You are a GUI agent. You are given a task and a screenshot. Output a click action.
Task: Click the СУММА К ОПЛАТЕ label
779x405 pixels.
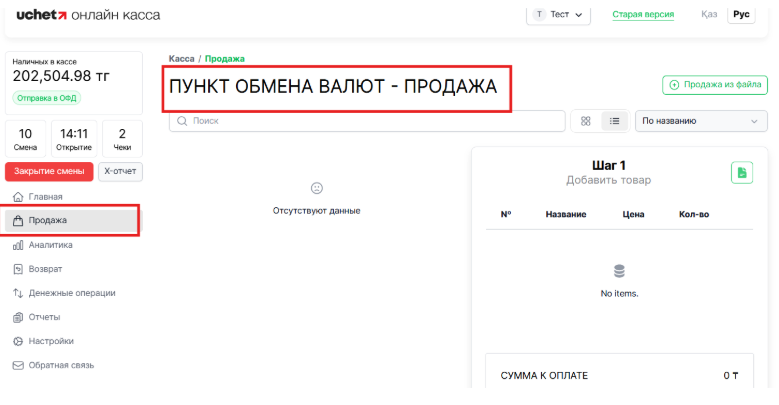tap(544, 376)
